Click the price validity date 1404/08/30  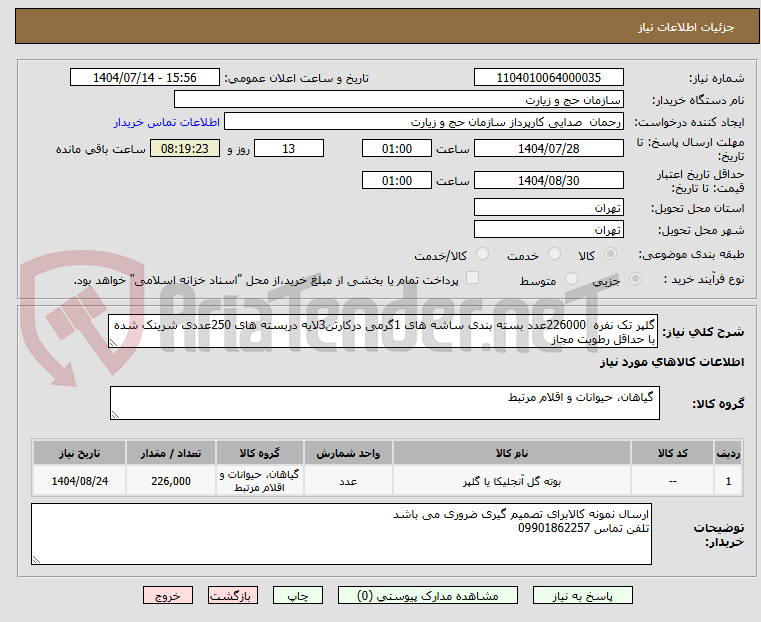548,180
